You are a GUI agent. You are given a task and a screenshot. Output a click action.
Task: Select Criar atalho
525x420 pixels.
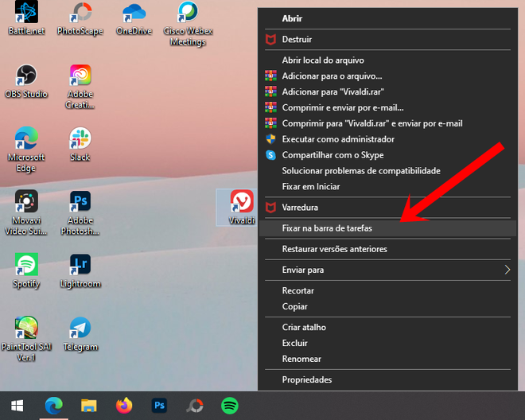tap(387, 327)
